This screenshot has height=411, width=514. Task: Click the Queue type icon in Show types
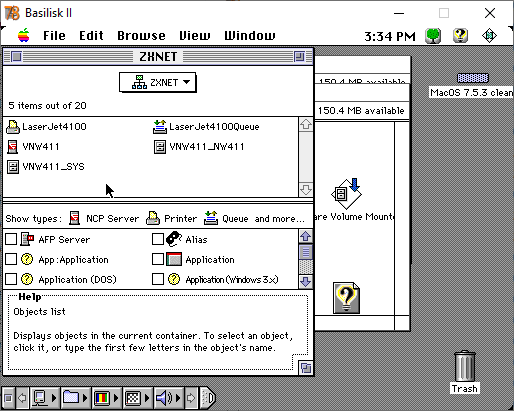[211, 218]
